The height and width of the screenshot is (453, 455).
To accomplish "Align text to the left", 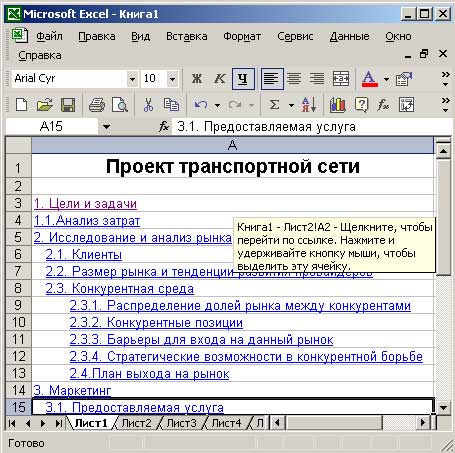I will 272,79.
